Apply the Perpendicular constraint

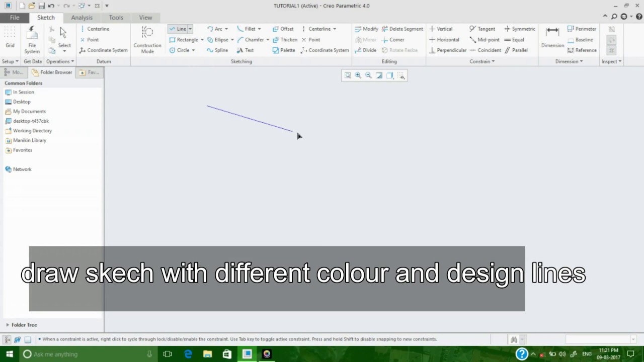pos(447,50)
